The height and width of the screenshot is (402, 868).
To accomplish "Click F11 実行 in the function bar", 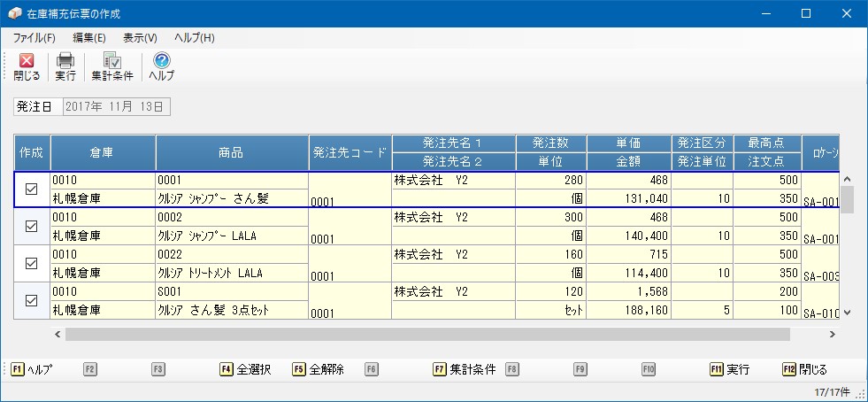I will (x=730, y=369).
